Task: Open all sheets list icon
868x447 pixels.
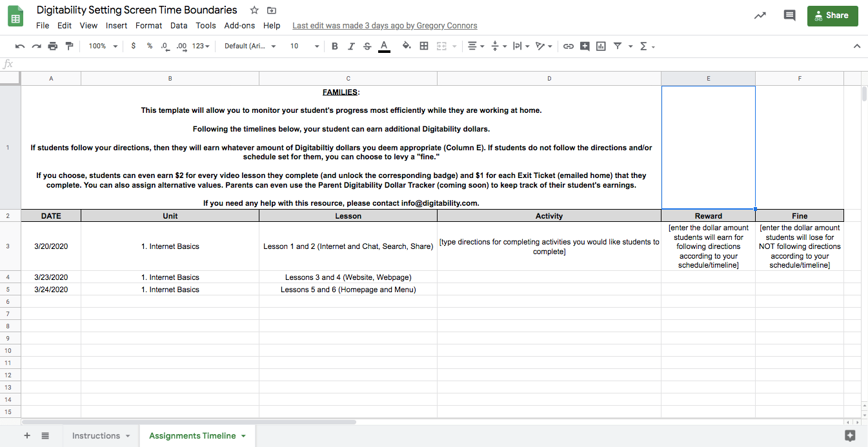Action: pyautogui.click(x=45, y=436)
